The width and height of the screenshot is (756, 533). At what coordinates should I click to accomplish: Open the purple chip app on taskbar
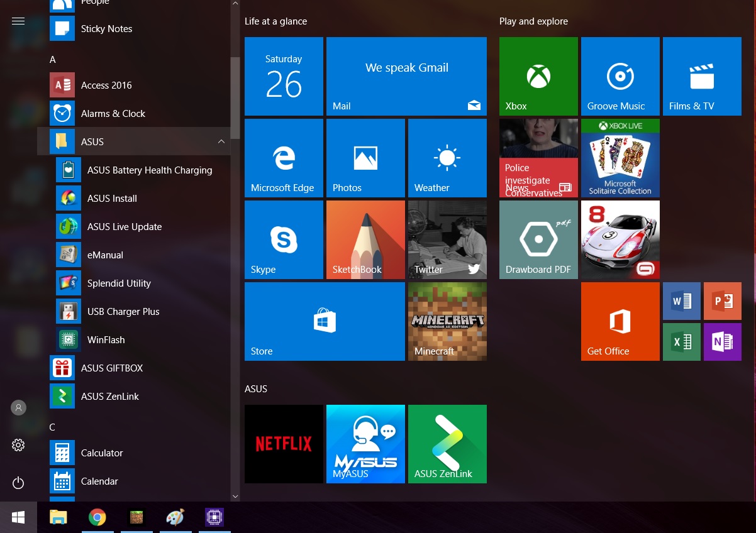click(x=215, y=517)
